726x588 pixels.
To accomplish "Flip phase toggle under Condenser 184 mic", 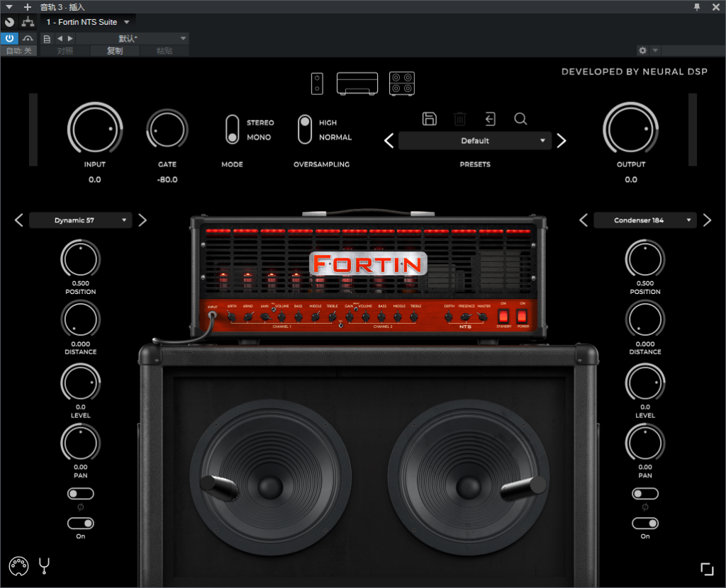I will click(x=645, y=494).
